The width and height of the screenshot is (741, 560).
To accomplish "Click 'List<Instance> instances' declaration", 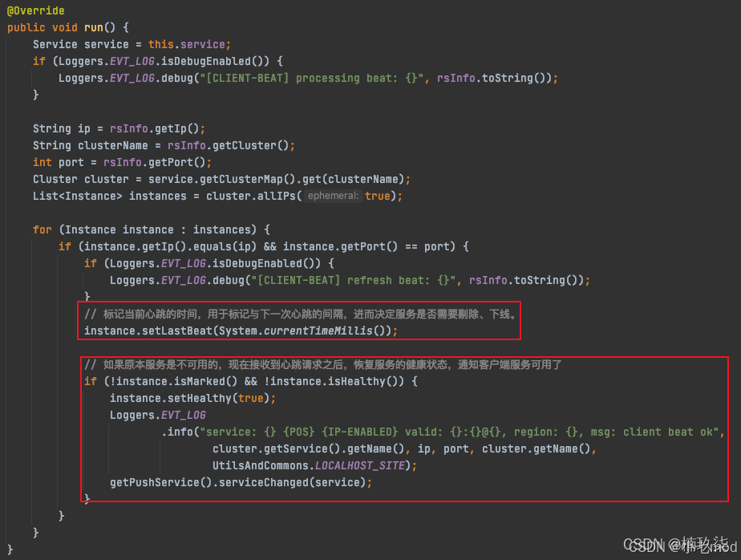I will click(110, 197).
